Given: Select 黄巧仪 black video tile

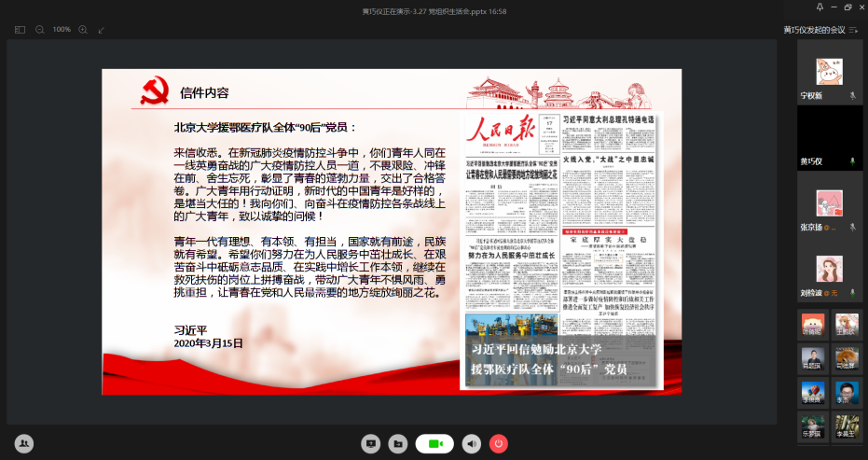Looking at the screenshot, I should (830, 138).
